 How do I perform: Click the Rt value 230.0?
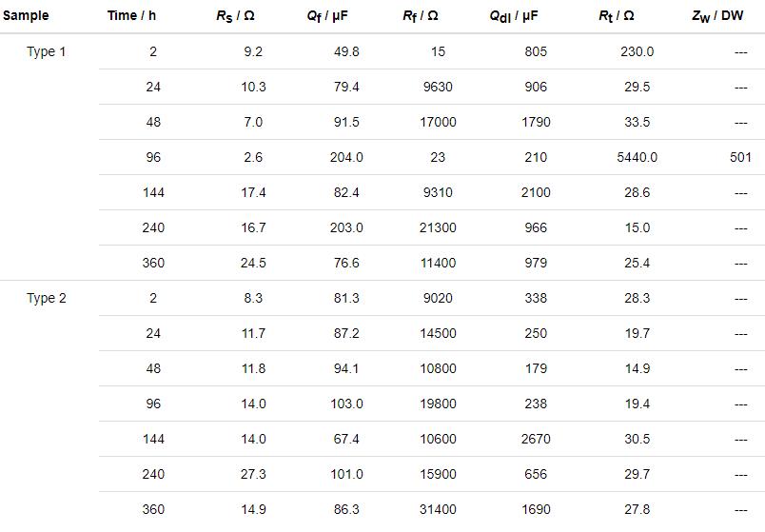(x=637, y=51)
